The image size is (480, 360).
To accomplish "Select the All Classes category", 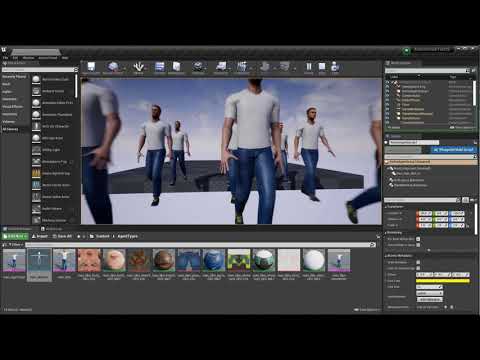I will click(11, 129).
